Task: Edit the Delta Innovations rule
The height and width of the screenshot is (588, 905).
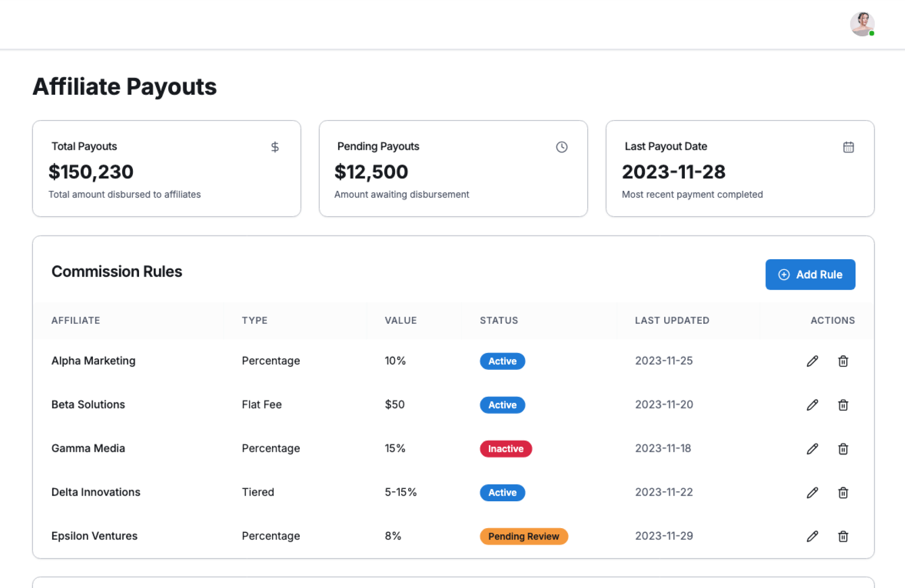Action: (x=812, y=492)
